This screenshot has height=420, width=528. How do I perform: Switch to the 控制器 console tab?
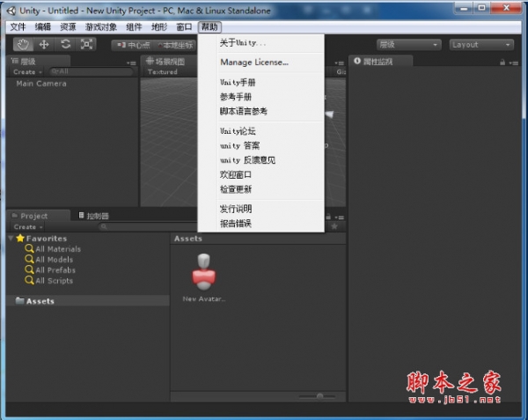(93, 216)
